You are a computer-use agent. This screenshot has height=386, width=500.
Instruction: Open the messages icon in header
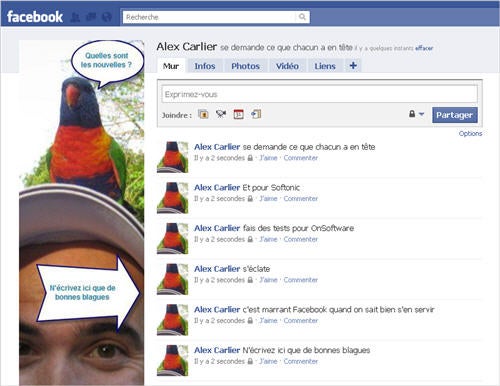[91, 17]
